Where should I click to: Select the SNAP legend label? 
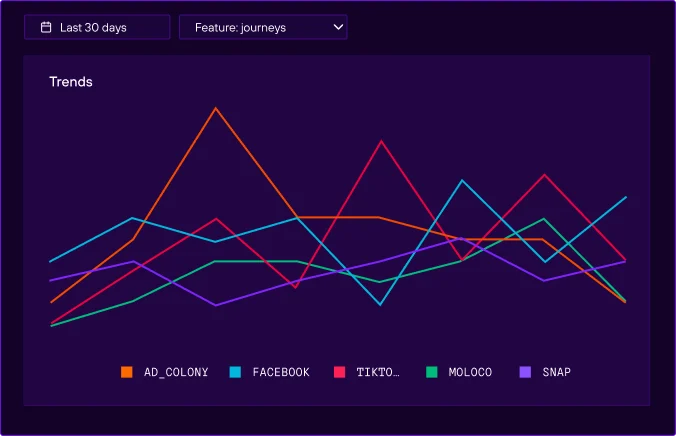tap(556, 372)
